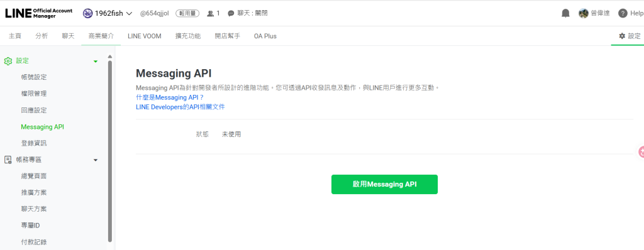The height and width of the screenshot is (250, 644).
Task: Click the 啟用Messaging API button
Action: (x=384, y=184)
